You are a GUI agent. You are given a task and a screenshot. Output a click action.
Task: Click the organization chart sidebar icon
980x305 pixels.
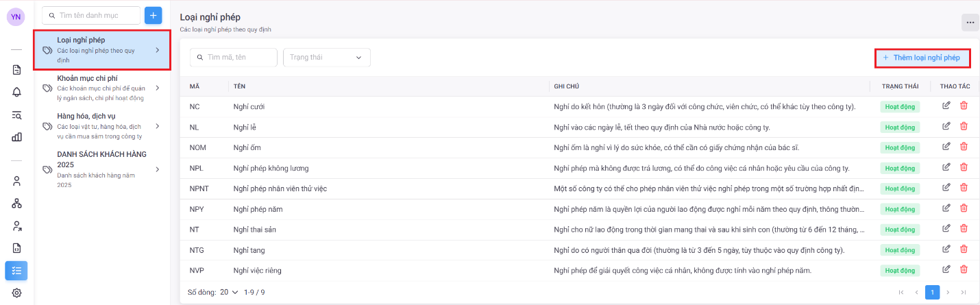coord(16,204)
